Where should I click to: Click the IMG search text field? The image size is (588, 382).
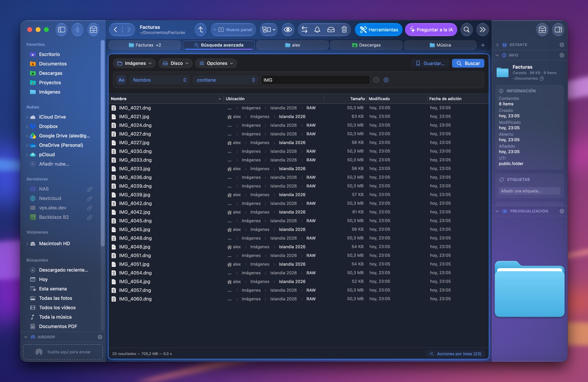tap(315, 80)
